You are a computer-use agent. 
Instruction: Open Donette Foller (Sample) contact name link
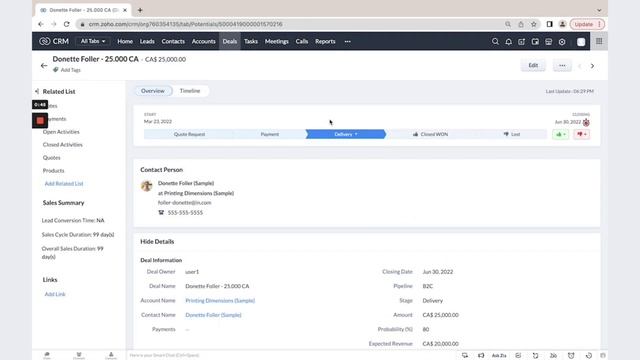point(213,315)
